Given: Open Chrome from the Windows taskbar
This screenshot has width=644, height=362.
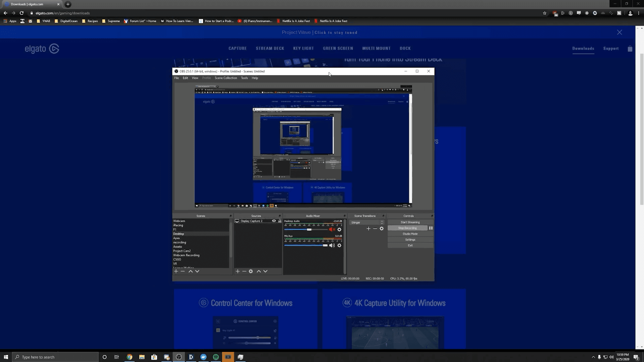Looking at the screenshot, I should click(129, 357).
